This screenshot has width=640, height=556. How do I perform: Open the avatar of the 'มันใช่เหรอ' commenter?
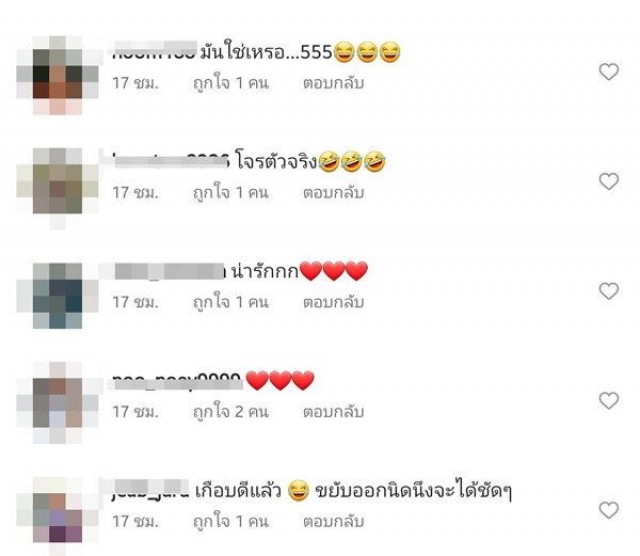pyautogui.click(x=57, y=75)
